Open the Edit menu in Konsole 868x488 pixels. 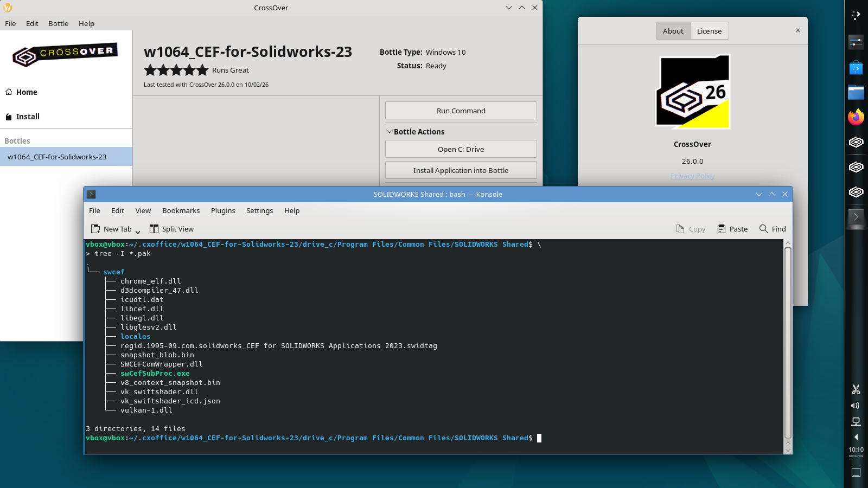pyautogui.click(x=118, y=210)
